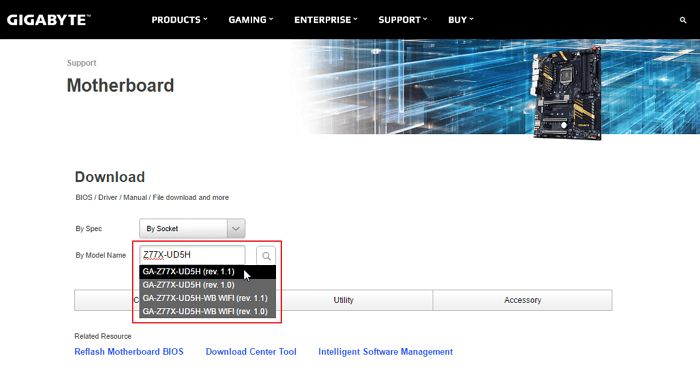Switch to the Utility tab
700x368 pixels.
coord(343,300)
